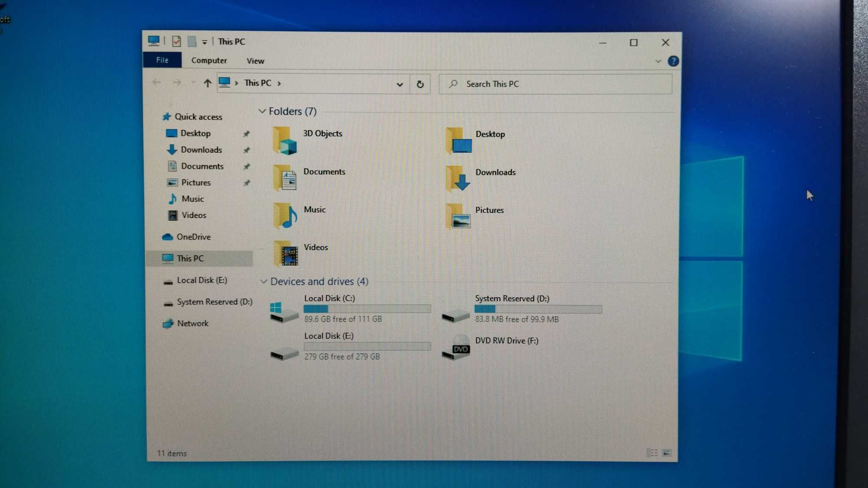Viewport: 868px width, 488px height.
Task: Collapse the Devices and drives (4) section
Action: (264, 281)
